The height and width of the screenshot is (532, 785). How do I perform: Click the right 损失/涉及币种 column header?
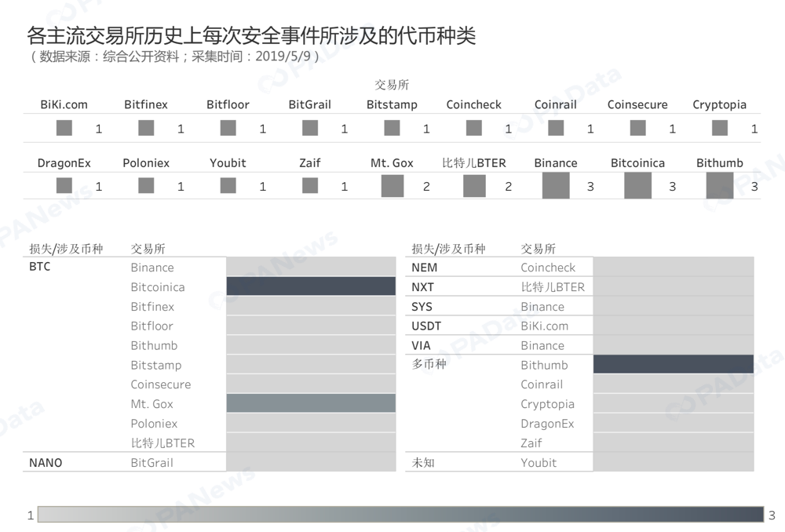[x=448, y=249]
